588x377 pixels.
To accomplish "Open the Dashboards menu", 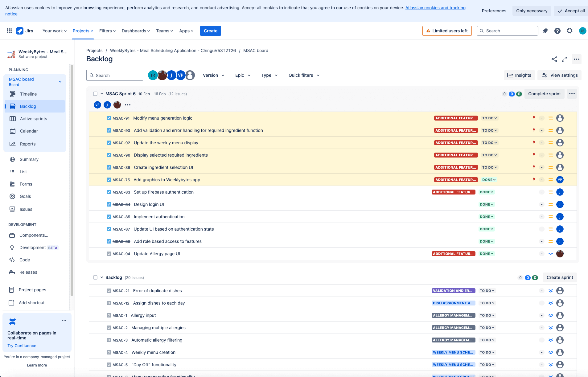I will click(136, 31).
